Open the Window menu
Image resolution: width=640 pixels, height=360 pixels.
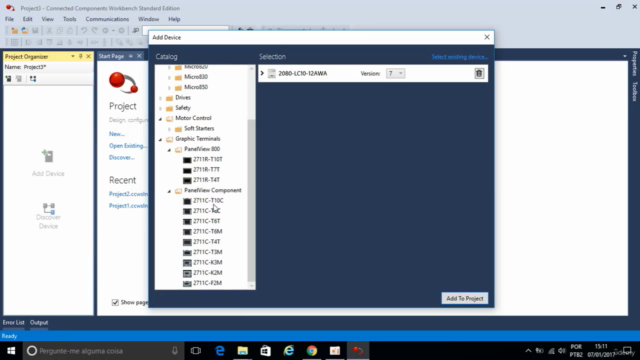(148, 19)
